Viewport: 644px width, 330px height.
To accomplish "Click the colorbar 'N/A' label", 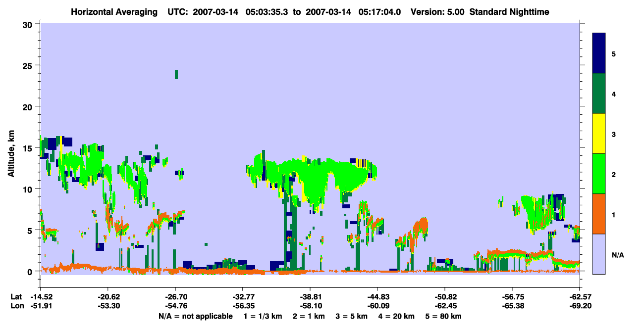I will tap(618, 255).
